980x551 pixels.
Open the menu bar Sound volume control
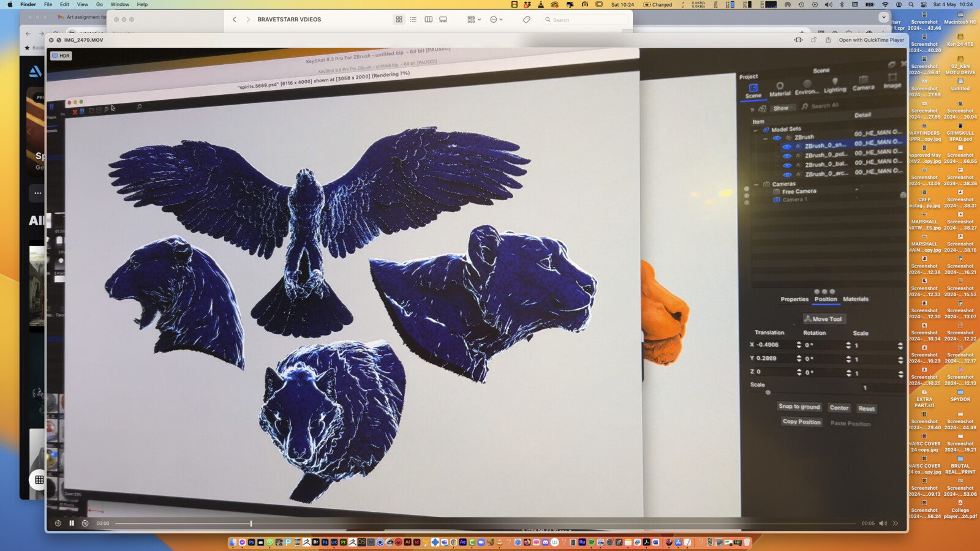(828, 4)
